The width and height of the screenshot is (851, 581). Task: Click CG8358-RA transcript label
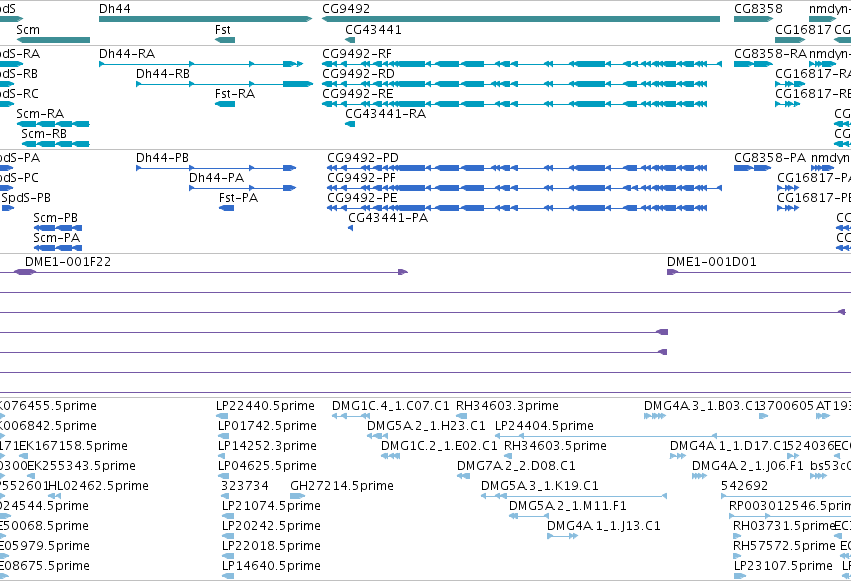771,54
